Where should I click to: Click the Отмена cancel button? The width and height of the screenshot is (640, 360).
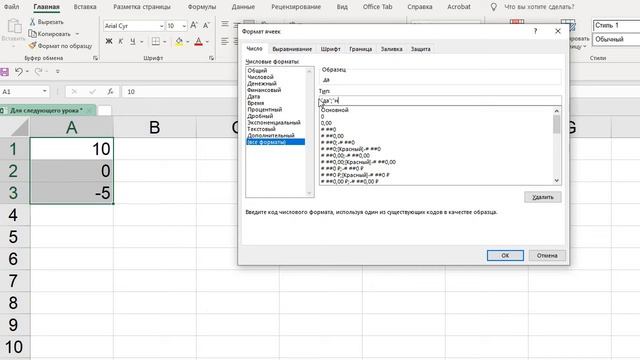pos(547,256)
